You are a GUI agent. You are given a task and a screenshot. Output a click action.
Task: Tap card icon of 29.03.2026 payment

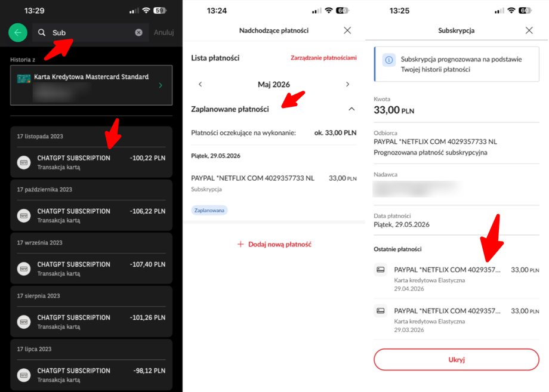pos(381,311)
